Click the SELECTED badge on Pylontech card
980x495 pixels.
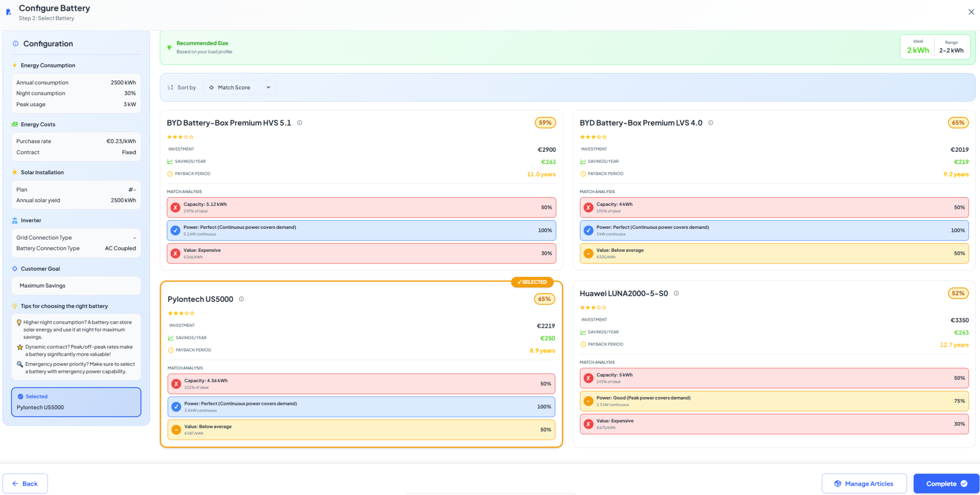tap(532, 282)
